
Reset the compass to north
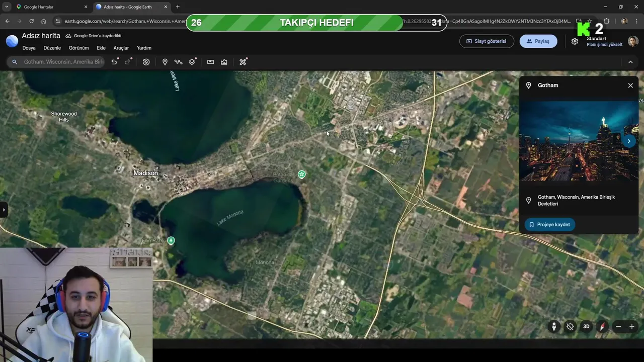tap(603, 326)
